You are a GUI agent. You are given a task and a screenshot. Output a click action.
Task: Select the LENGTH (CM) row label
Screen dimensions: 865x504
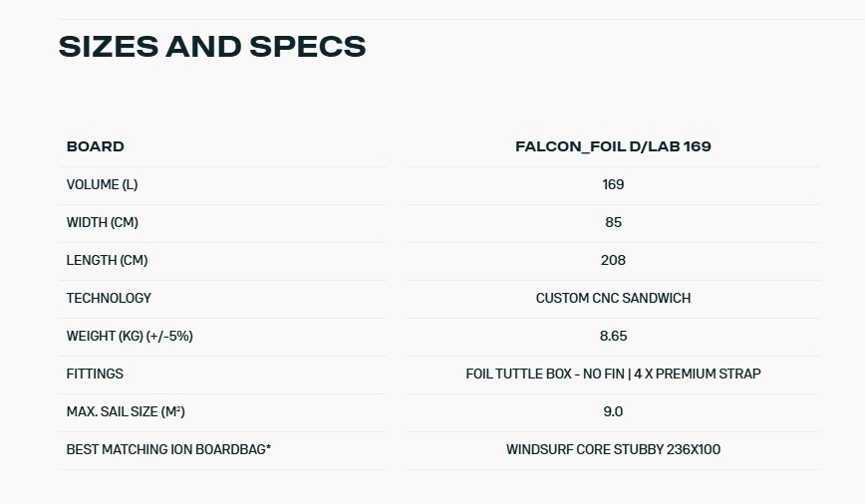(x=107, y=260)
